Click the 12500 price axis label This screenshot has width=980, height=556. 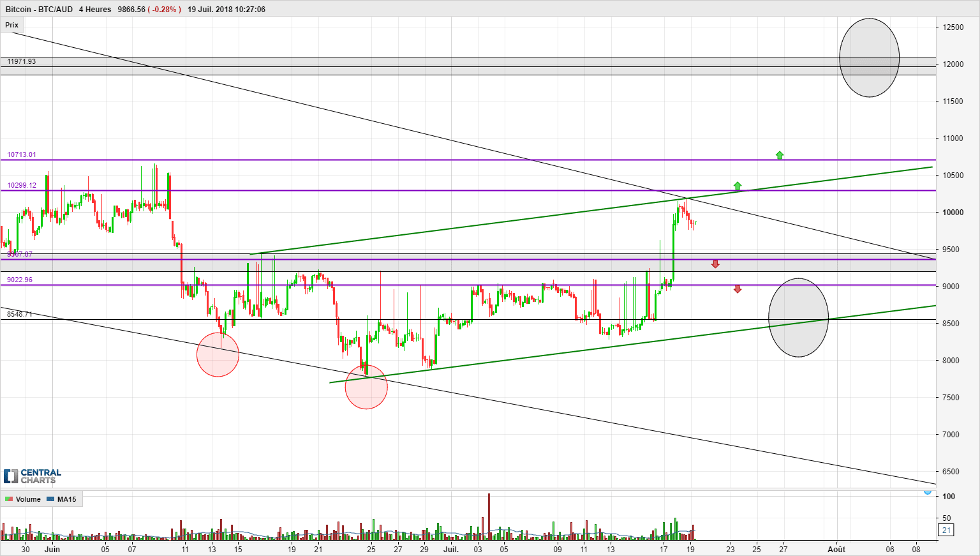coord(953,27)
